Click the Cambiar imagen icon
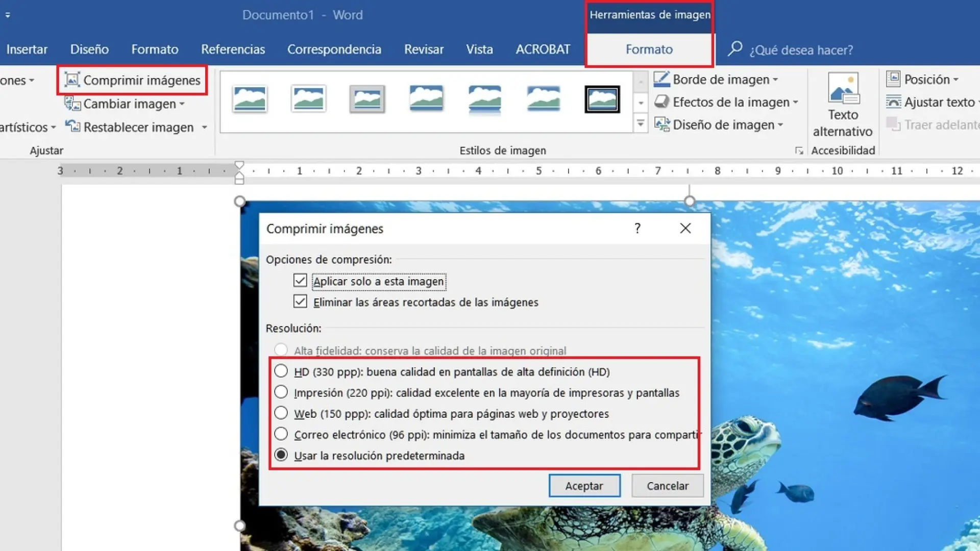The image size is (980, 551). [72, 104]
